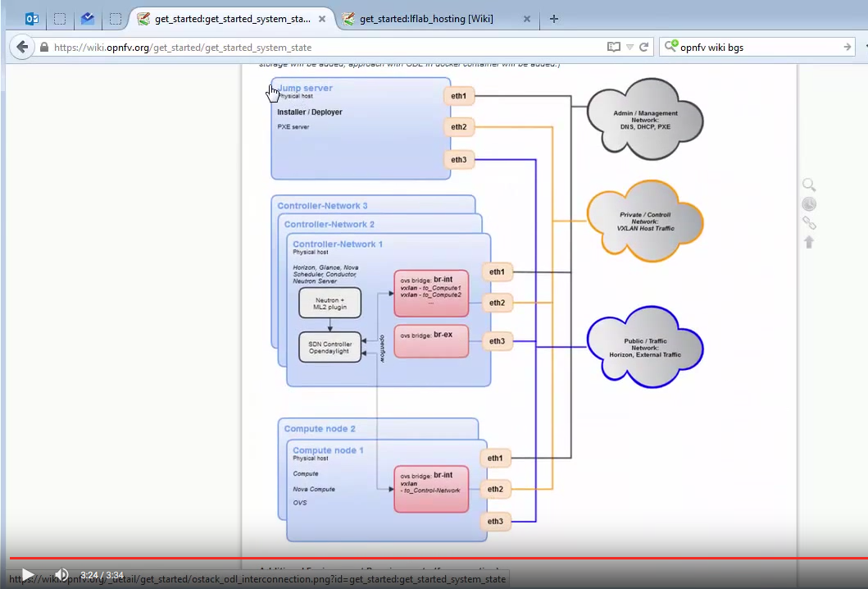The image size is (868, 589).
Task: Click Compute node 1 eth1 port
Action: [495, 459]
